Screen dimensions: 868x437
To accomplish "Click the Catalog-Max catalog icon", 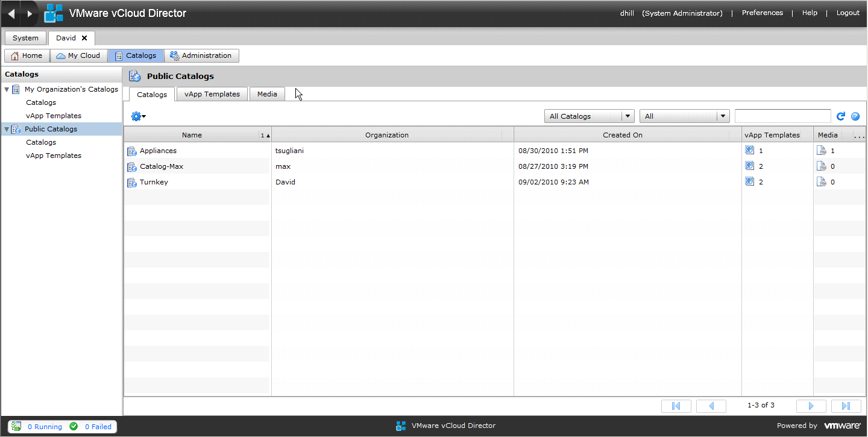I will (132, 167).
